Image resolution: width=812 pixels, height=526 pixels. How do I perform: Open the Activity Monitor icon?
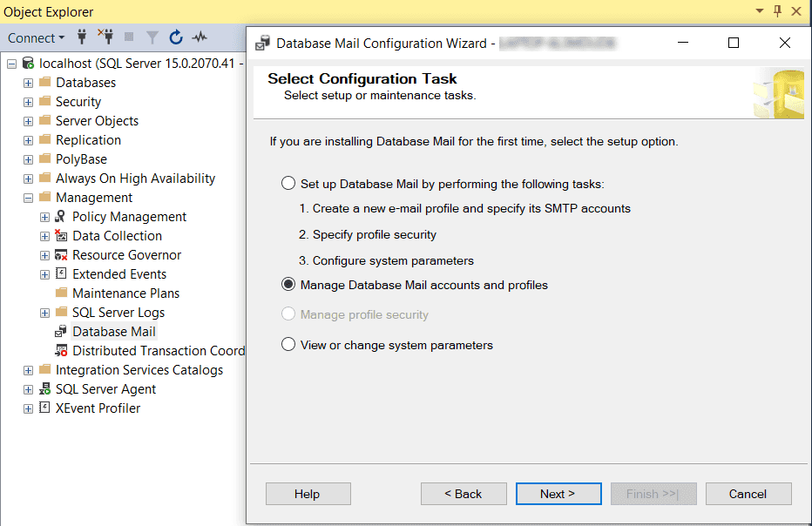pyautogui.click(x=200, y=37)
